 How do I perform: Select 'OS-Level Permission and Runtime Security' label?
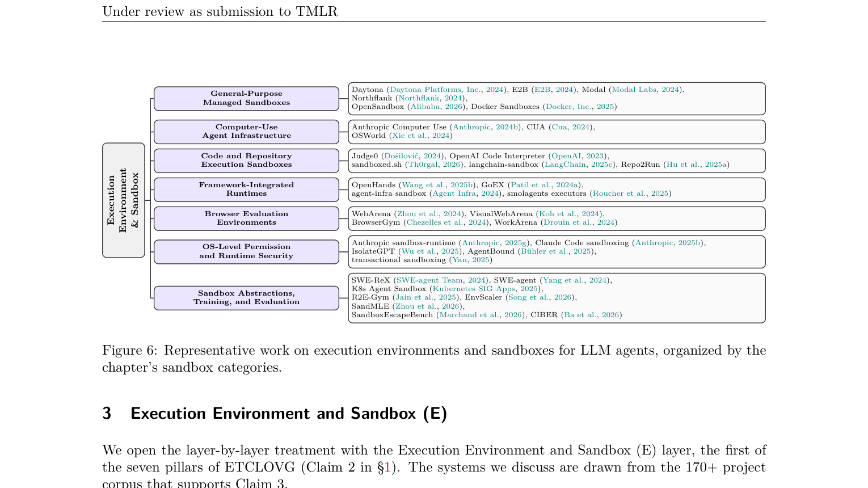[247, 252]
